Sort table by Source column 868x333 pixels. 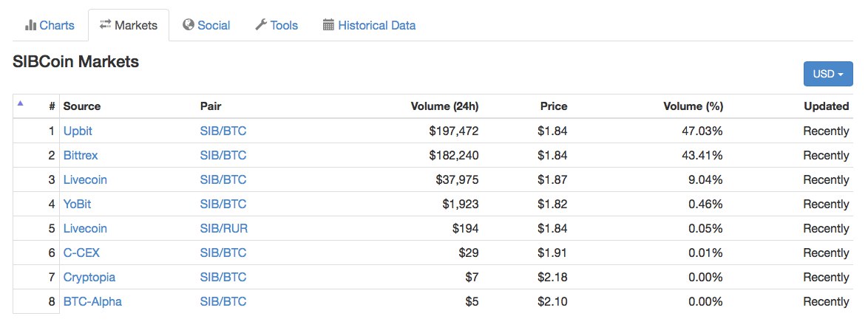82,106
